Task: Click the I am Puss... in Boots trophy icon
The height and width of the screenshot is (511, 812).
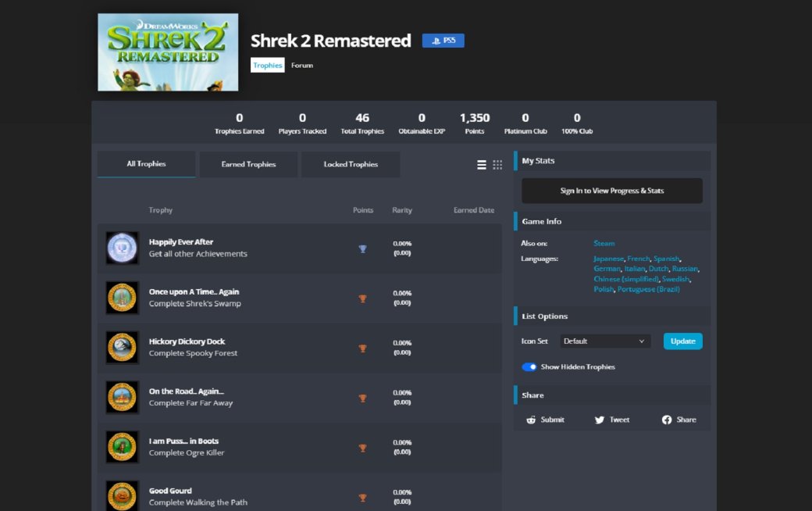Action: [x=123, y=447]
